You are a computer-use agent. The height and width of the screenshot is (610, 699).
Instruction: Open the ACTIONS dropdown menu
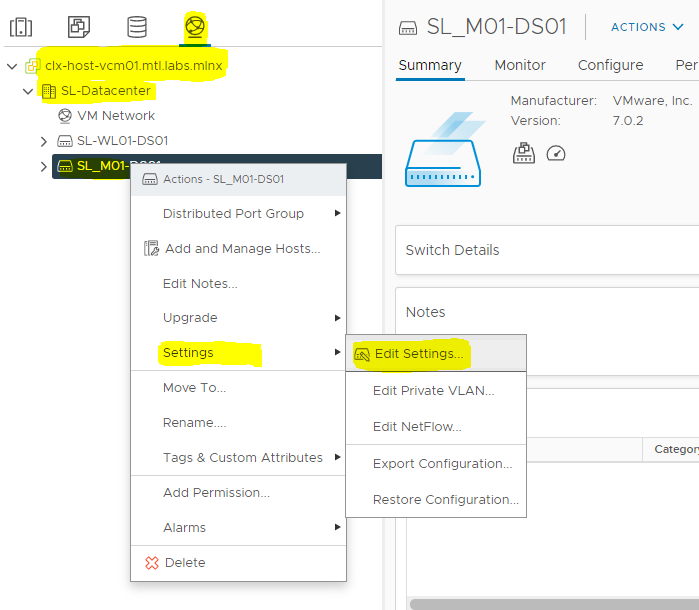[647, 27]
